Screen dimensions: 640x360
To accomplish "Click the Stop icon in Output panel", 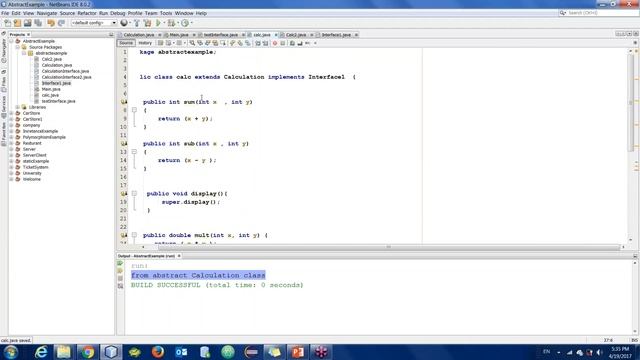I will 120,278.
